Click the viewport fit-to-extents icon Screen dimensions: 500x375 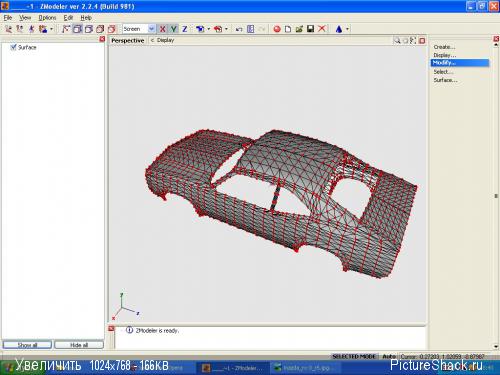tap(413, 40)
